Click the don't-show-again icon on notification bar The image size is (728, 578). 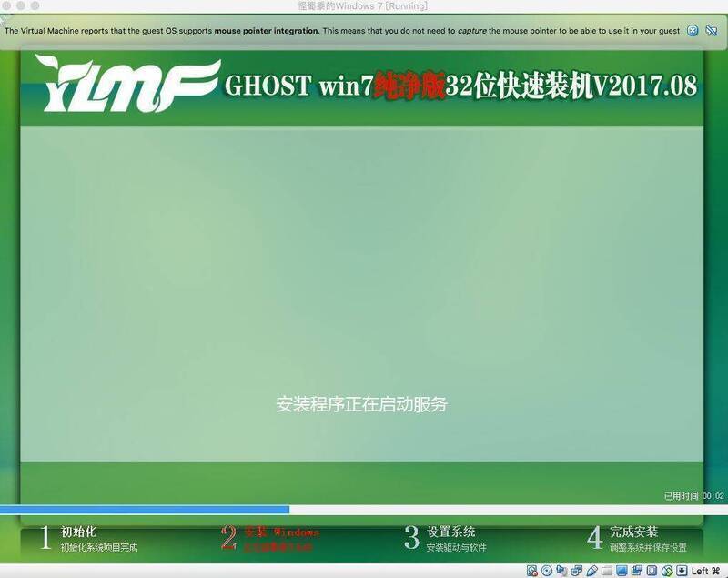click(711, 31)
